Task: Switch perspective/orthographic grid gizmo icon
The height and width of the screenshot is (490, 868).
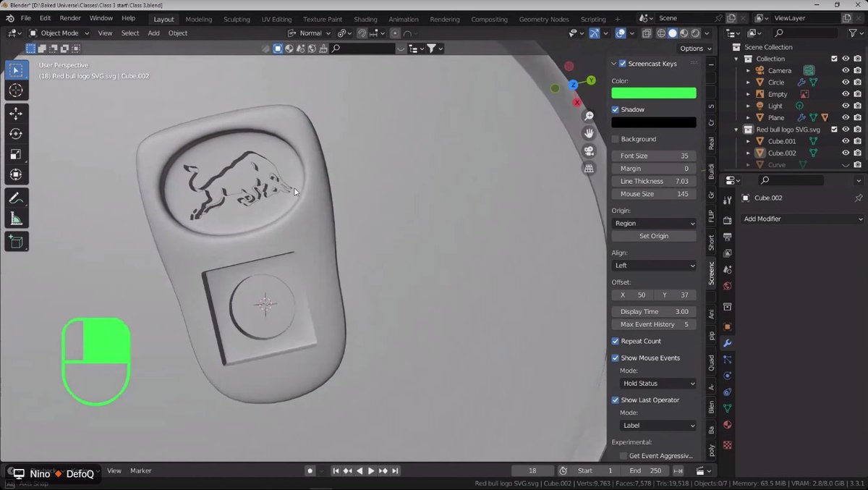Action: (x=589, y=169)
